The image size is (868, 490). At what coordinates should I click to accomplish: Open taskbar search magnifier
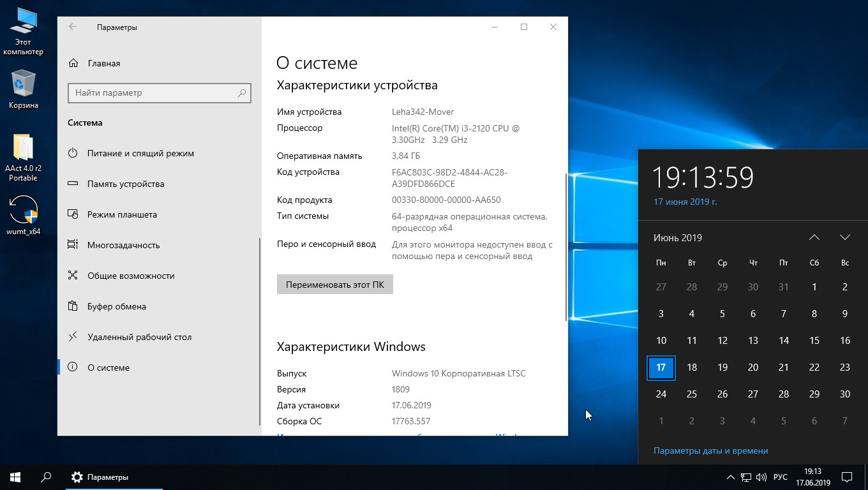tap(46, 477)
